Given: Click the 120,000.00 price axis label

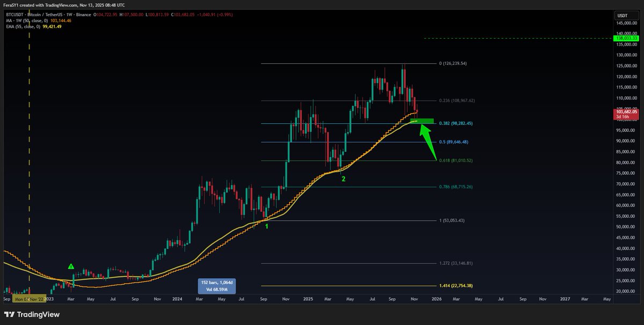Looking at the screenshot, I should (x=627, y=77).
